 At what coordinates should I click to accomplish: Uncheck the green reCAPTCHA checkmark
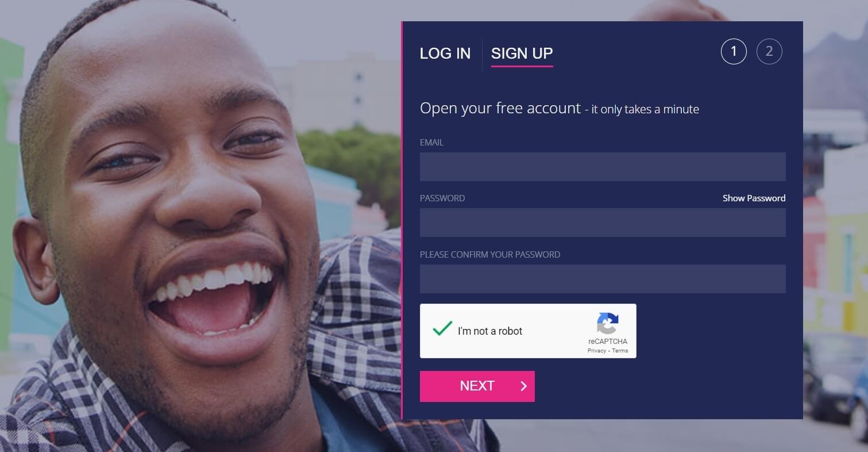point(442,329)
